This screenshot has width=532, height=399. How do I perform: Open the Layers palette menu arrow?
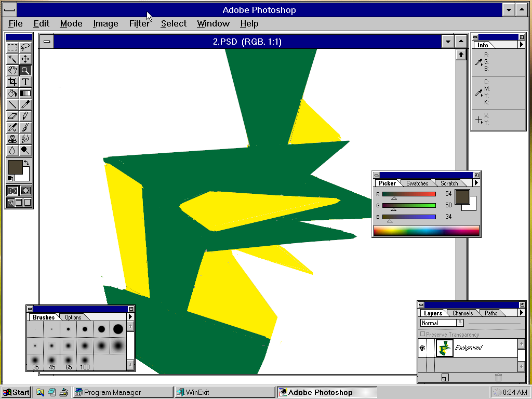523,313
